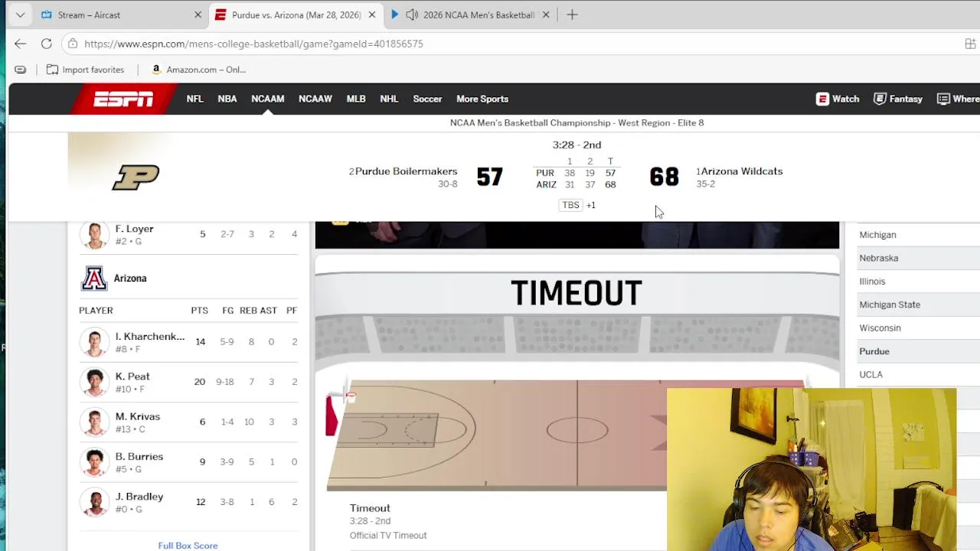Switch to 2026 NCAA Men's Basketball tab
This screenshot has width=980, height=551.
click(479, 15)
